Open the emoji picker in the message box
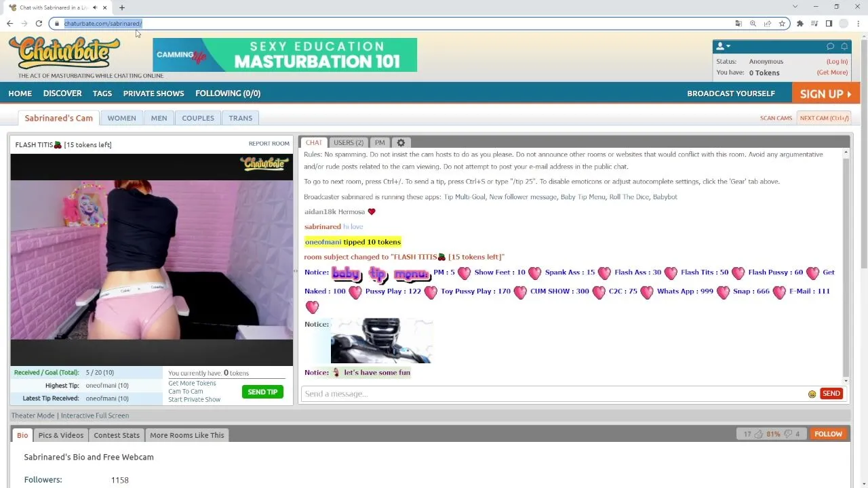Image resolution: width=868 pixels, height=488 pixels. coord(812,394)
